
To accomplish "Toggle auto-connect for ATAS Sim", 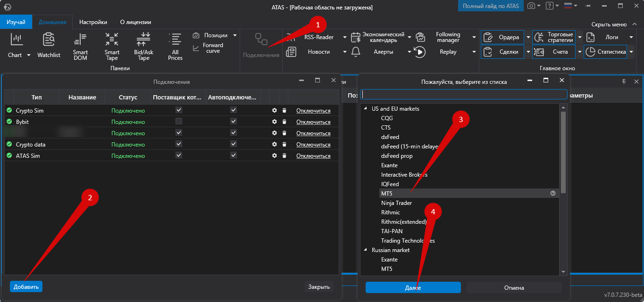I will coord(234,155).
